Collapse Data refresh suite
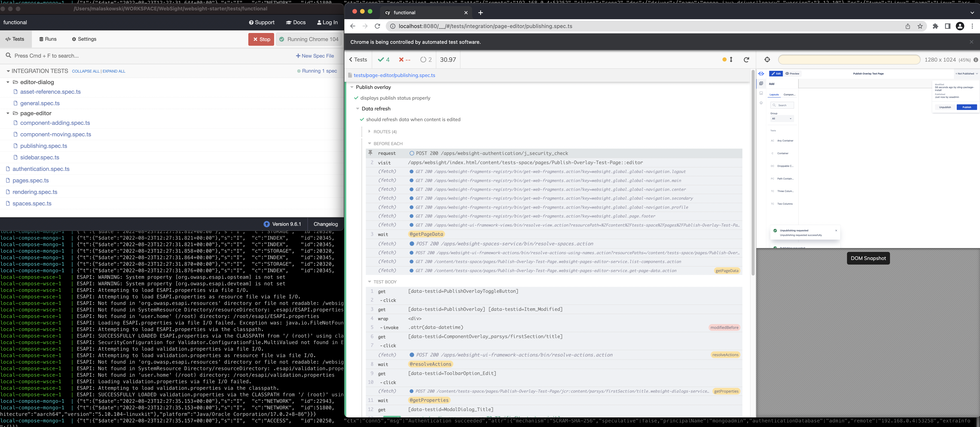The width and height of the screenshot is (980, 427). coord(358,109)
